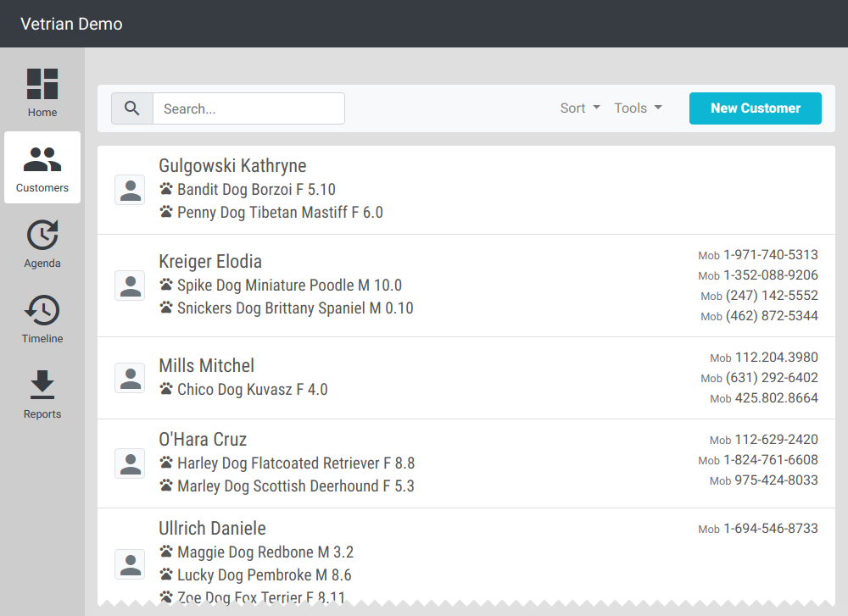Open pet Spike Dog Miniature Poodle
This screenshot has height=616, width=848.
[x=289, y=286]
